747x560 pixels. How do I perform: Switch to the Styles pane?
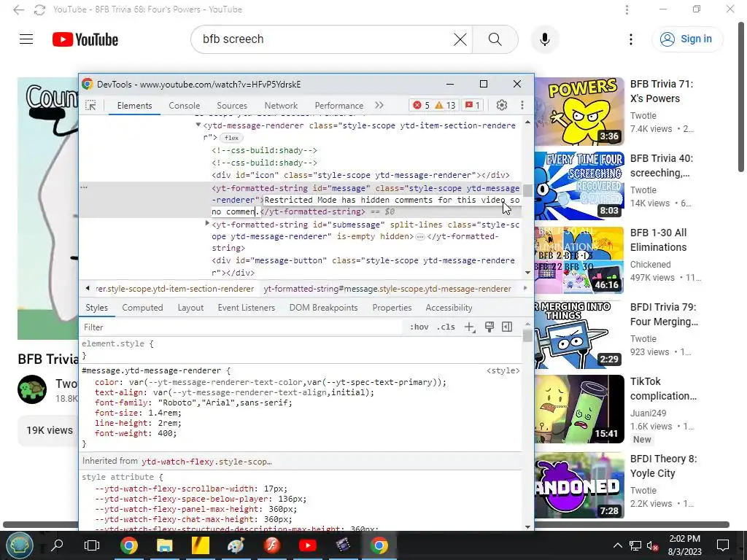[97, 308]
